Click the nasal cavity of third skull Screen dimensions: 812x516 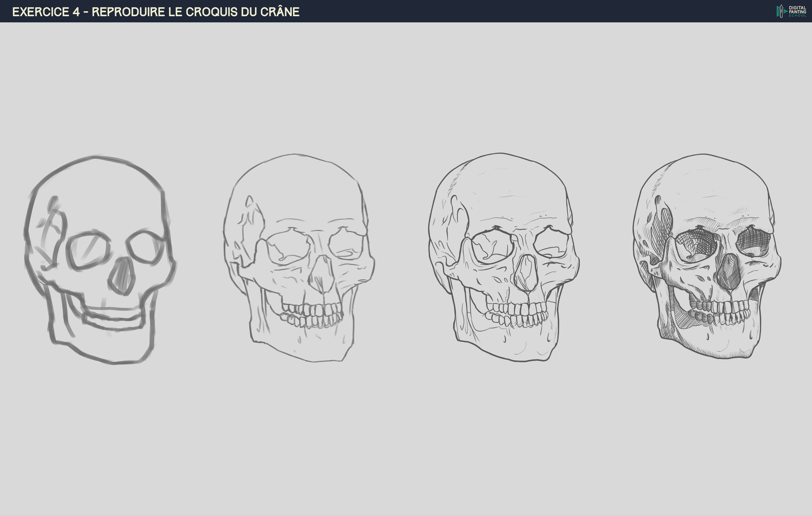tap(527, 273)
